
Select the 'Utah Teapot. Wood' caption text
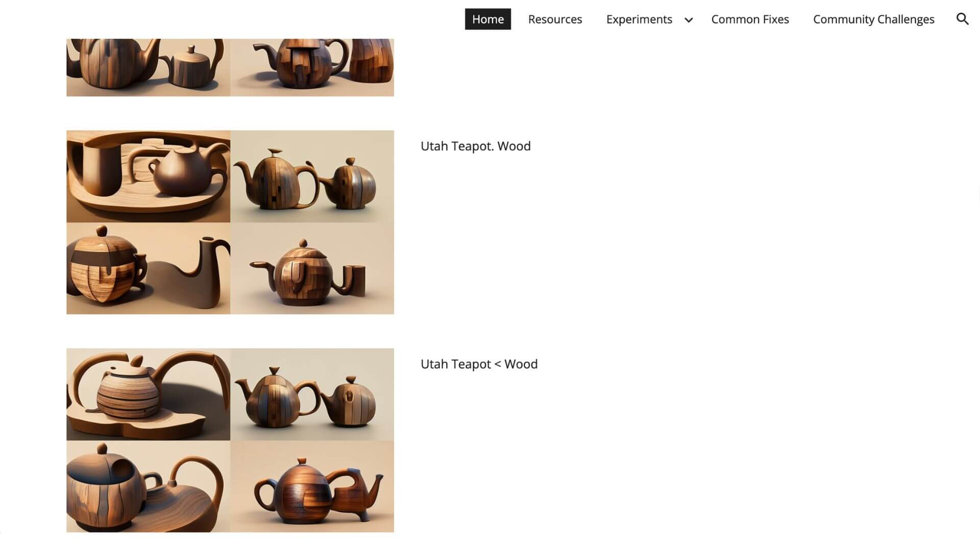(x=475, y=146)
